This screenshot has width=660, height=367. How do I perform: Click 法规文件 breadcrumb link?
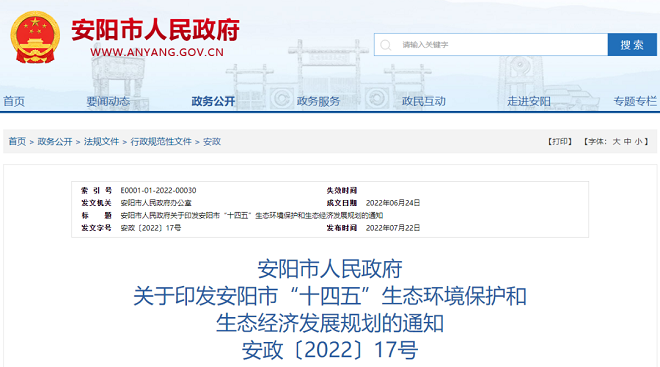101,141
